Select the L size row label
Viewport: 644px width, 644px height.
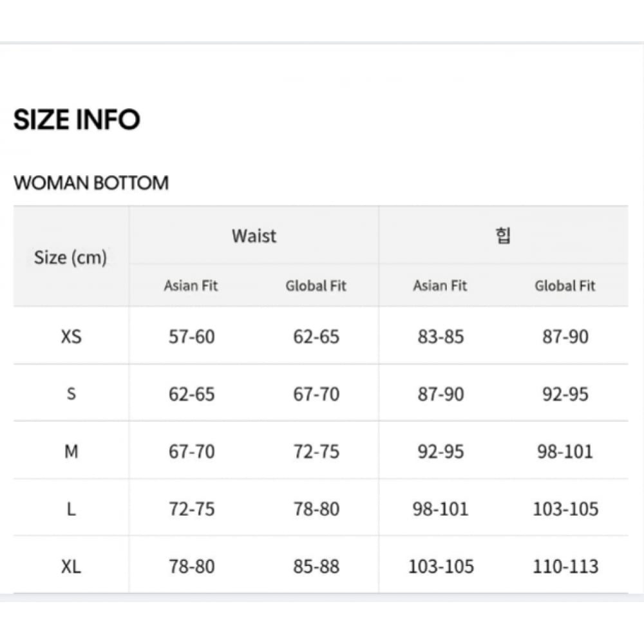click(71, 509)
